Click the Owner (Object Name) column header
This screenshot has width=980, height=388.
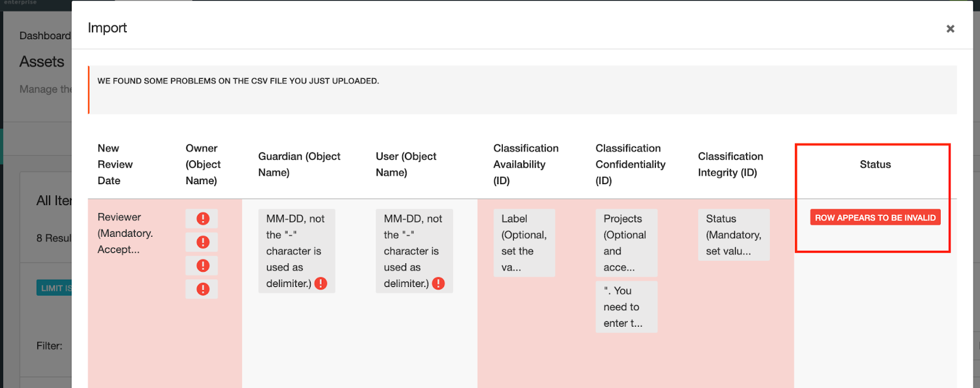coord(203,165)
